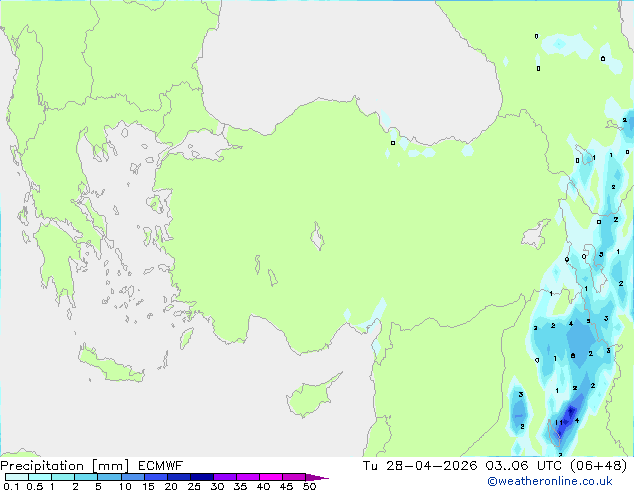Viewport: 634px width, 490px height.
Task: Select the 0.5–1 mm legend swatch
Action: click(x=40, y=477)
